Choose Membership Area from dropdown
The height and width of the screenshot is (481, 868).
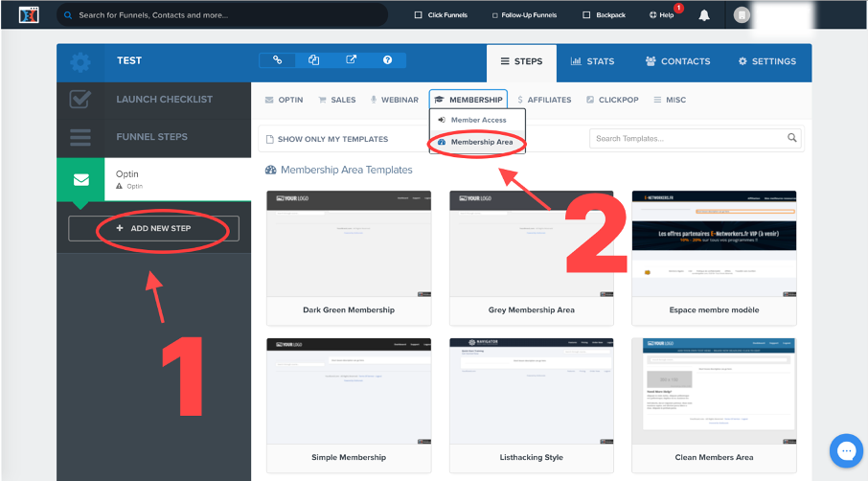[478, 142]
